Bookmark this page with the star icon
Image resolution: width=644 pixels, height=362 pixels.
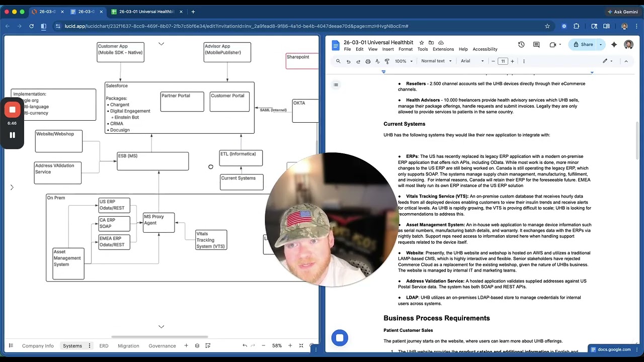coord(547,26)
